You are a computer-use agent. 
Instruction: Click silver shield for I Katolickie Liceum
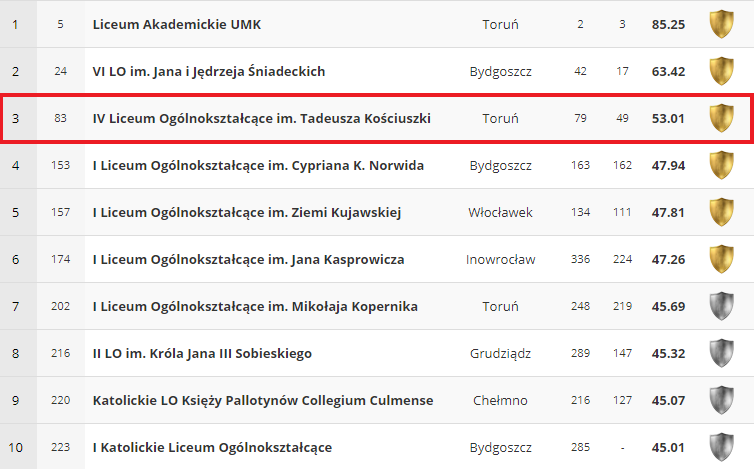[721, 447]
